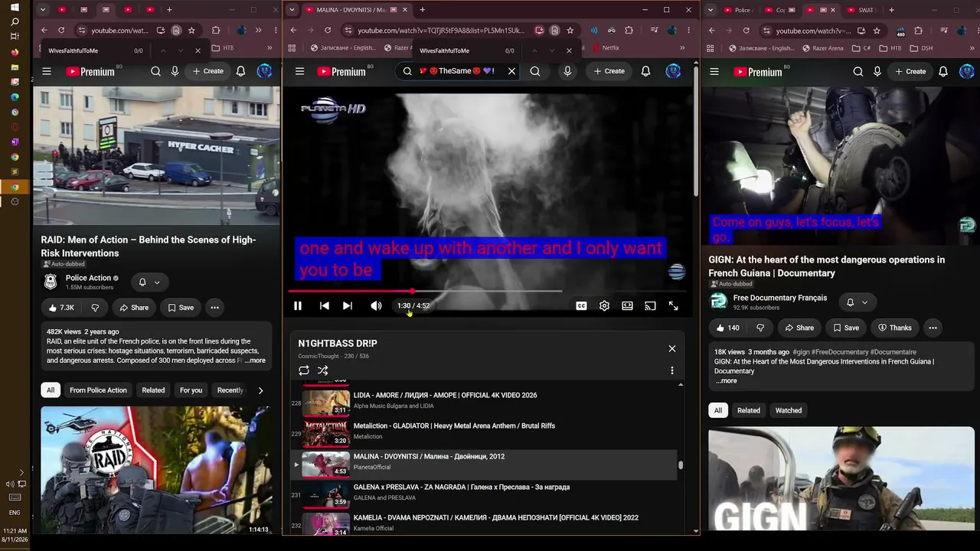Open account avatar menu in the left YouTube window
Screen dimensions: 980x551
pyautogui.click(x=264, y=71)
